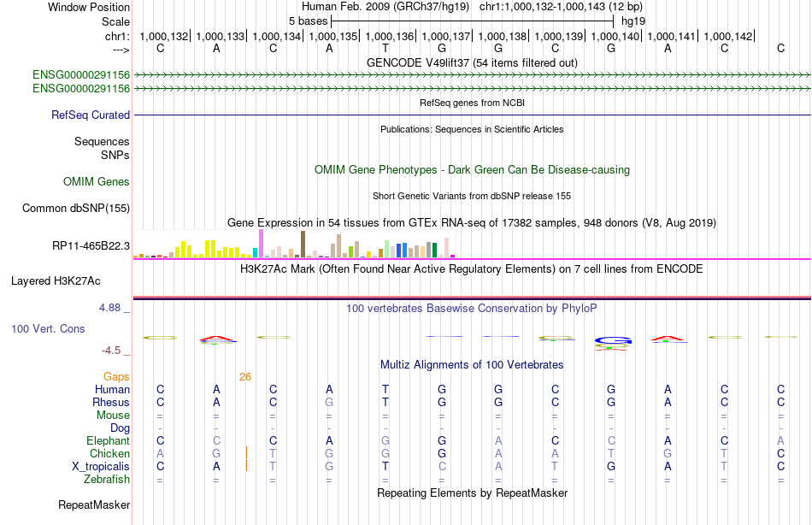This screenshot has height=525, width=812.
Task: Click the RefSeq Curated track label
Action: [x=90, y=115]
